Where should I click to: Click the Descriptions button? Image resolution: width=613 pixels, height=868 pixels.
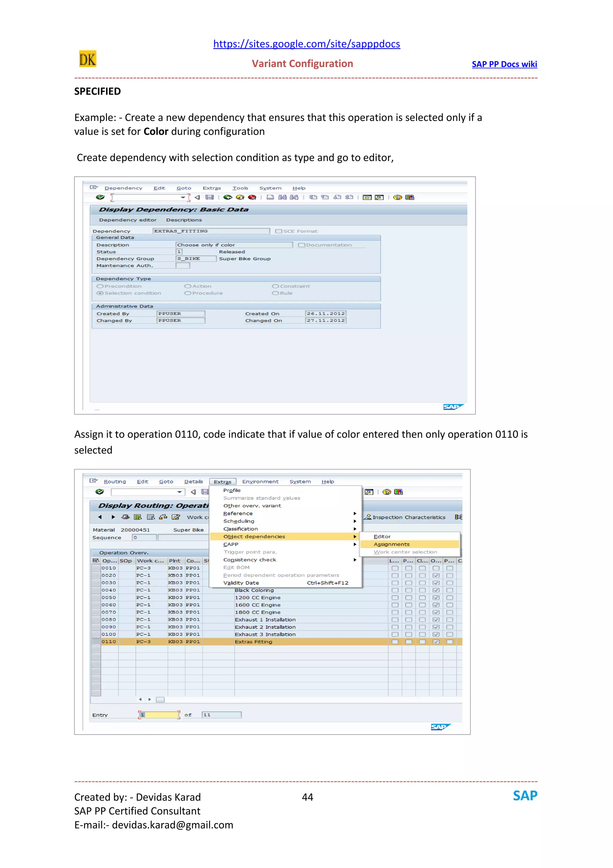click(184, 220)
